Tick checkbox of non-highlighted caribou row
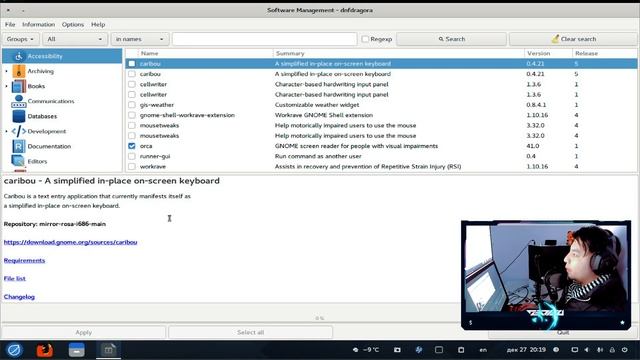 pyautogui.click(x=131, y=74)
